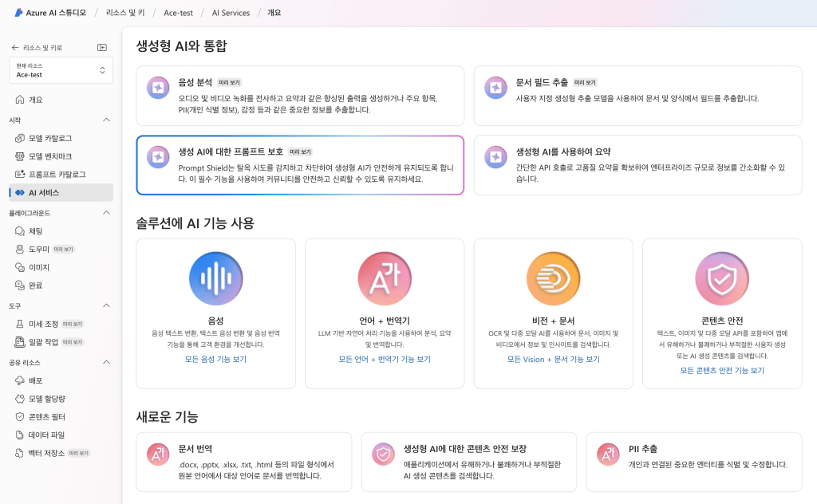Click the PII 추출 card icon
The image size is (817, 504).
point(608,455)
